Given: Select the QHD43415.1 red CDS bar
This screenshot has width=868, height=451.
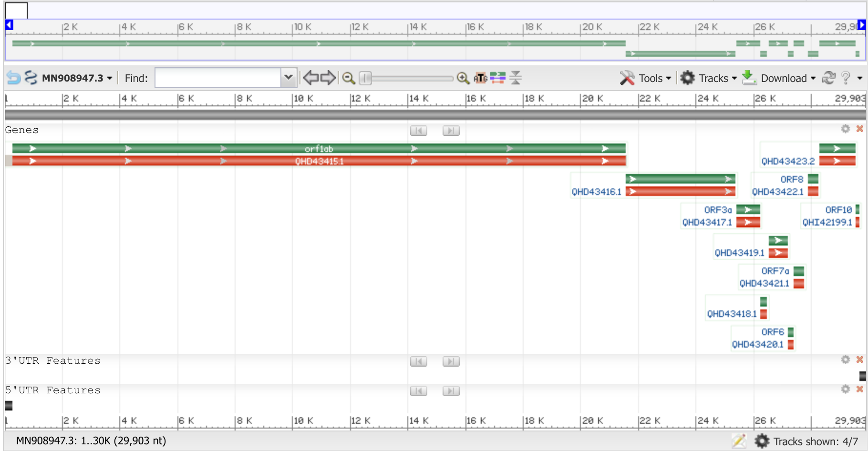Looking at the screenshot, I should pyautogui.click(x=319, y=161).
